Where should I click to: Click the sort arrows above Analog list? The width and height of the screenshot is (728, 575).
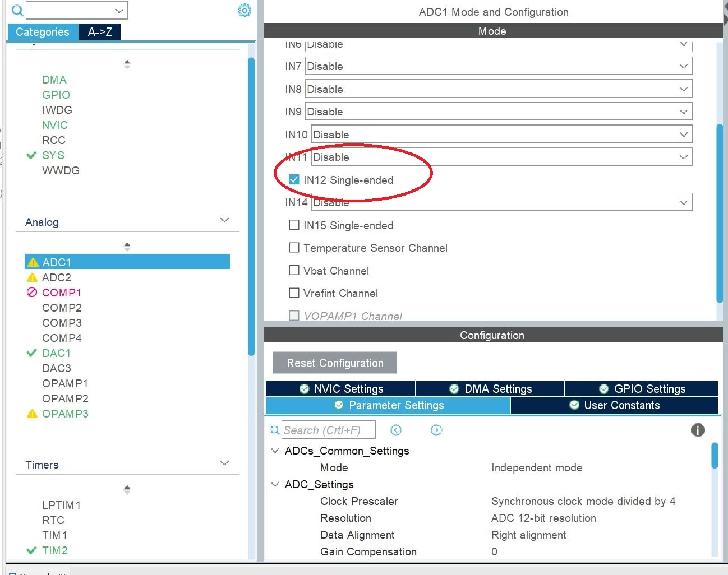pos(127,247)
